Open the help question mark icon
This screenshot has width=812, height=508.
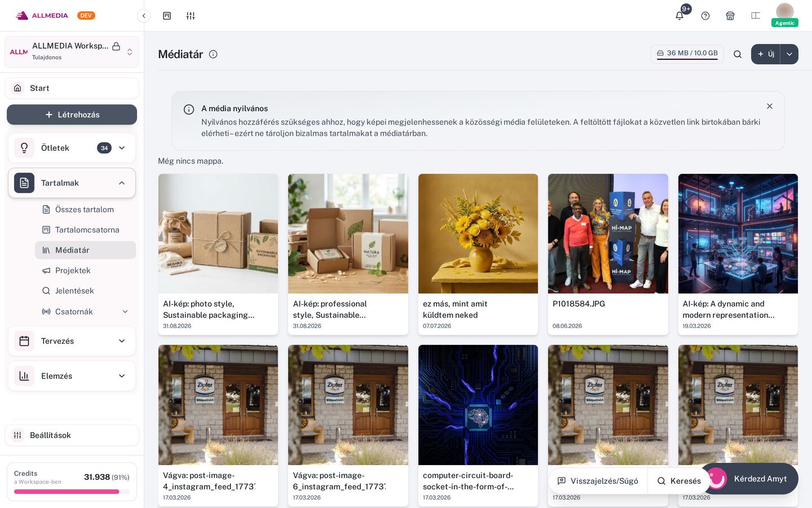coord(705,16)
